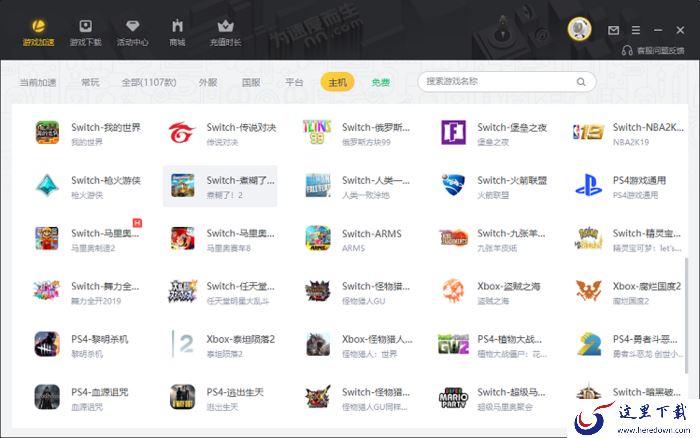Switch to the 常玩 tab

coord(90,83)
